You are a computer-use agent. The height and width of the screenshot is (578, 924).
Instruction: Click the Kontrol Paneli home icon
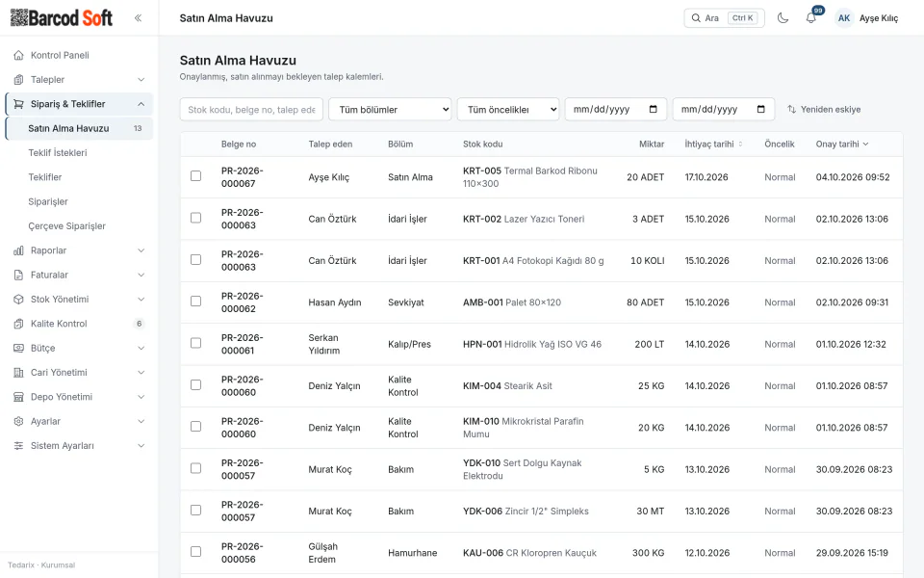(19, 56)
